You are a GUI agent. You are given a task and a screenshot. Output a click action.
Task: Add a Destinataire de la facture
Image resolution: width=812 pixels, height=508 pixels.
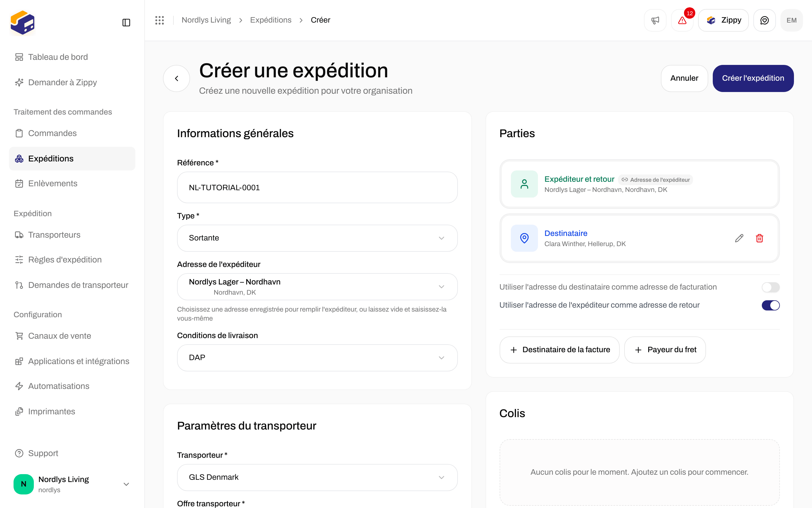click(x=559, y=350)
